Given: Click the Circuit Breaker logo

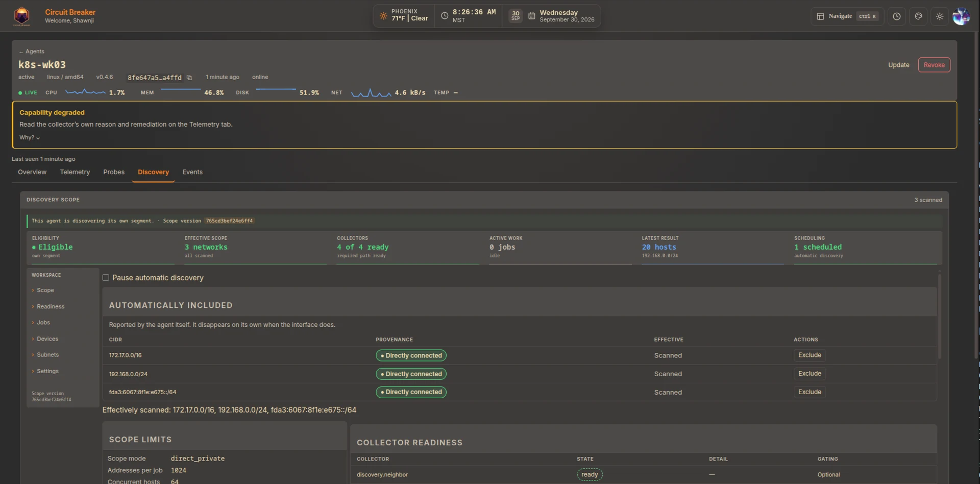Looking at the screenshot, I should (x=21, y=16).
